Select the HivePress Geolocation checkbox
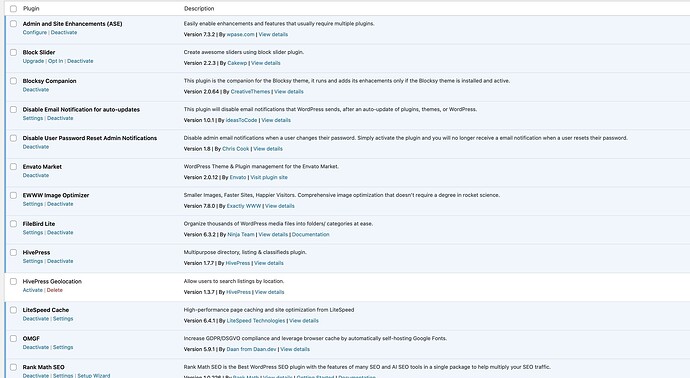The image size is (690, 378). pyautogui.click(x=13, y=281)
